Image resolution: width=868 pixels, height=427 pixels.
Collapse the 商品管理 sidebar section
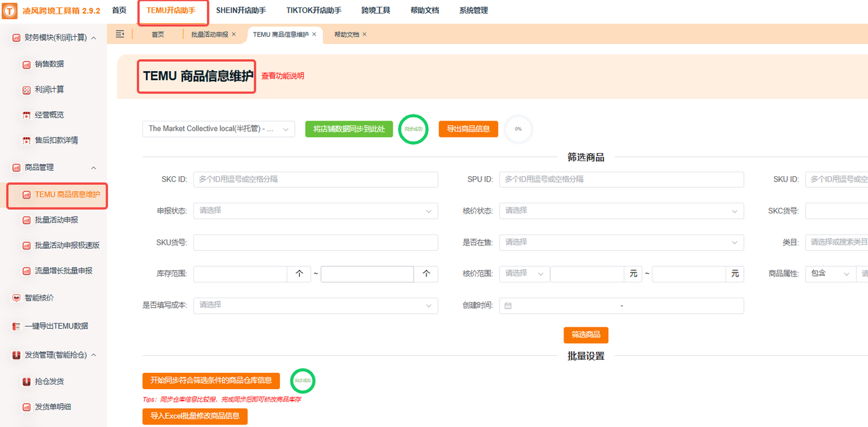[x=94, y=167]
